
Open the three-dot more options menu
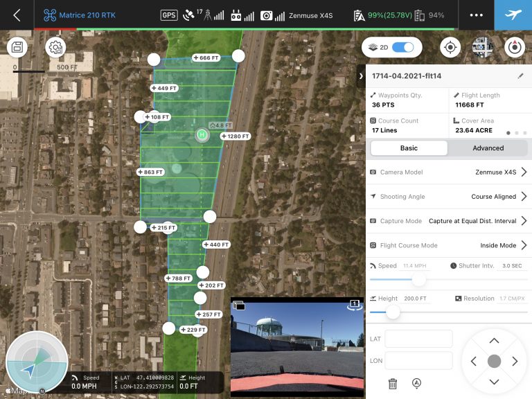tap(476, 15)
